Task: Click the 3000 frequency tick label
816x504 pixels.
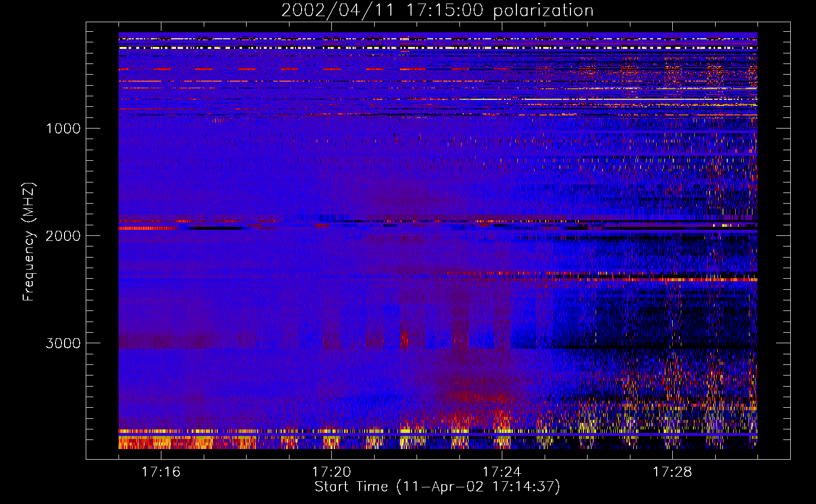Action: tap(63, 343)
